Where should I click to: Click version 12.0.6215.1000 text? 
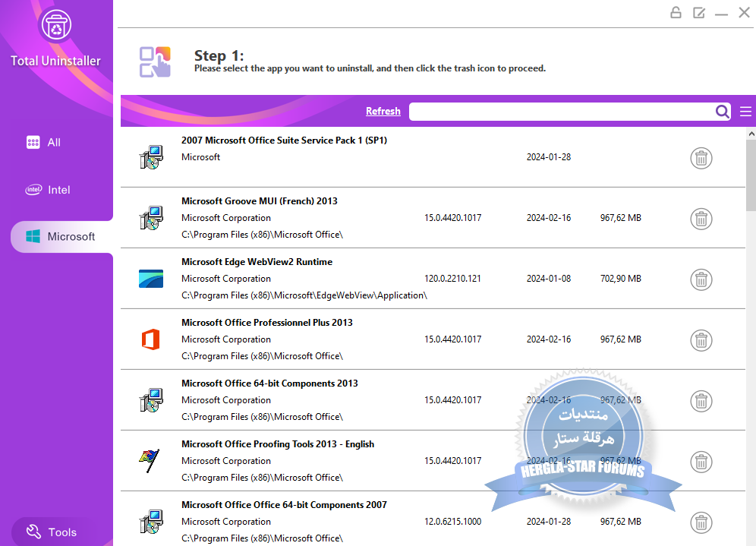(x=452, y=522)
